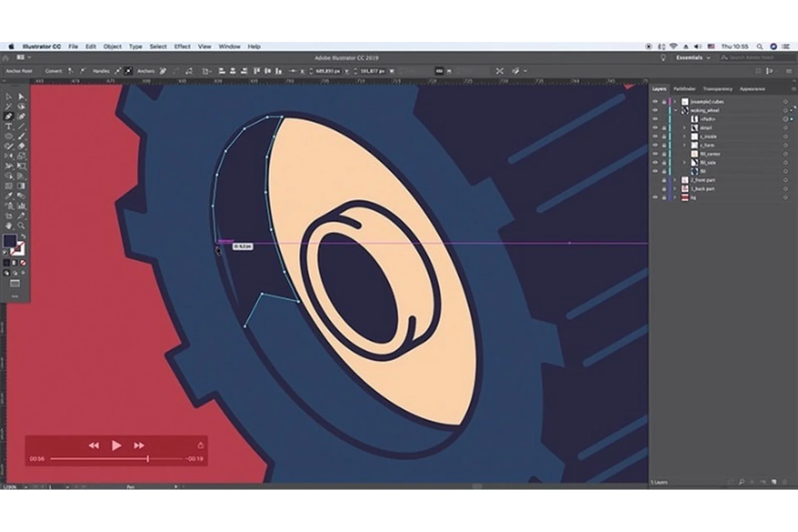
Task: Collapse the working wheel layer
Action: point(675,111)
